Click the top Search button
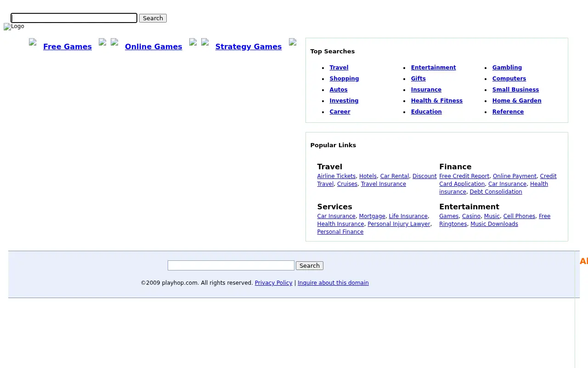588x368 pixels. tap(153, 18)
